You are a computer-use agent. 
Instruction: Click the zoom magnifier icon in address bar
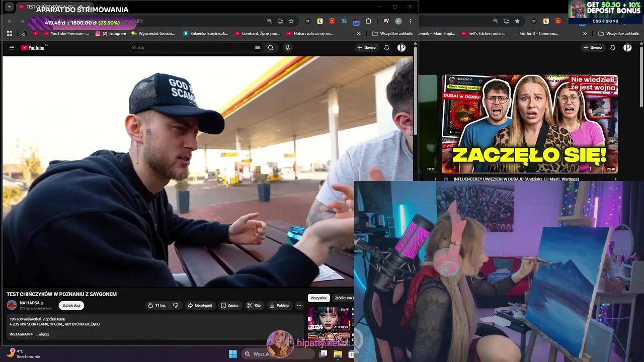[x=269, y=21]
